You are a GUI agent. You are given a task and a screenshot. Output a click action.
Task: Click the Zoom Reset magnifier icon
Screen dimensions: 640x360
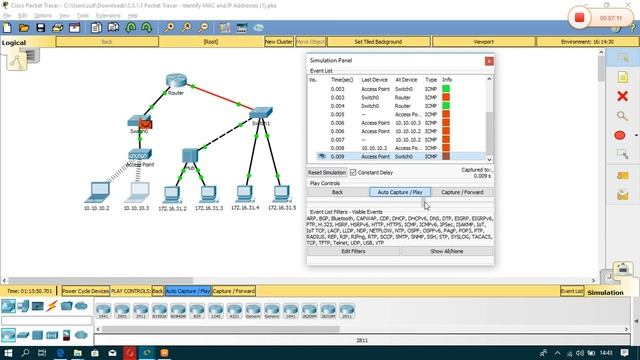[186, 28]
